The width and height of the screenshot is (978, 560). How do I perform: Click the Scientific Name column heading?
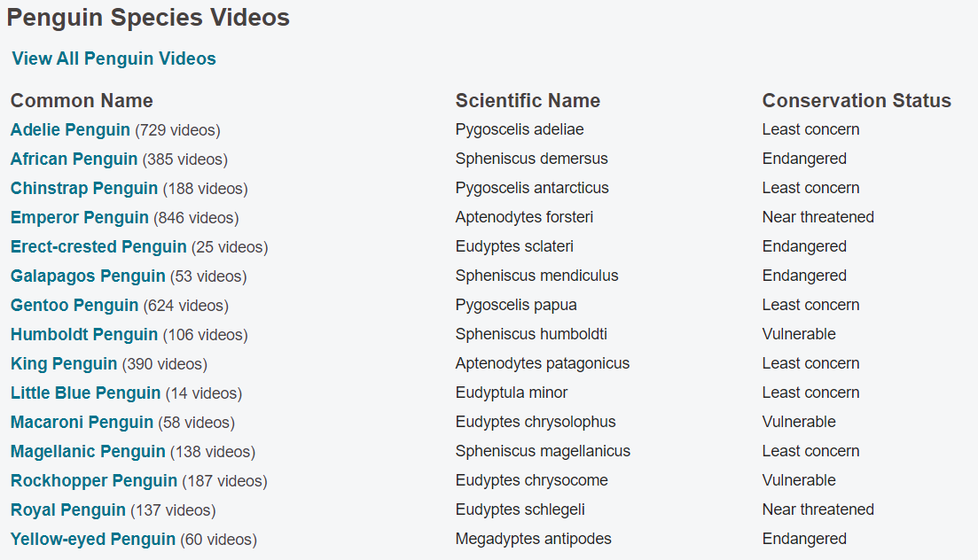528,100
